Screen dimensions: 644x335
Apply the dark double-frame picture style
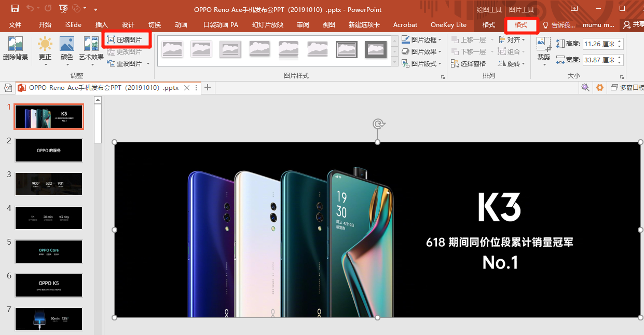(x=347, y=49)
